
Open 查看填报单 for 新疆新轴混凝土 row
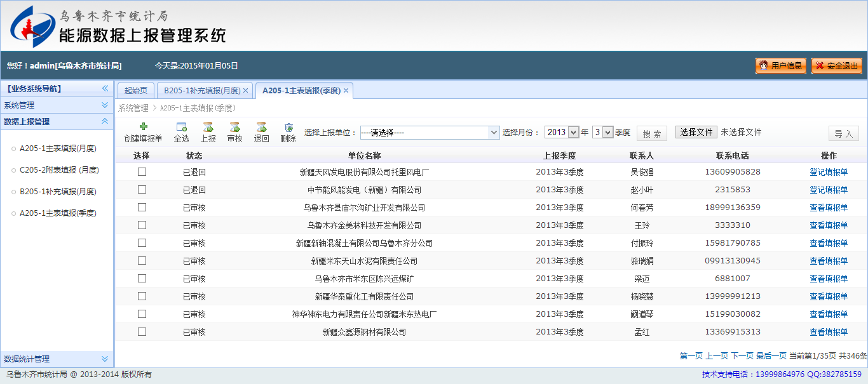click(829, 243)
